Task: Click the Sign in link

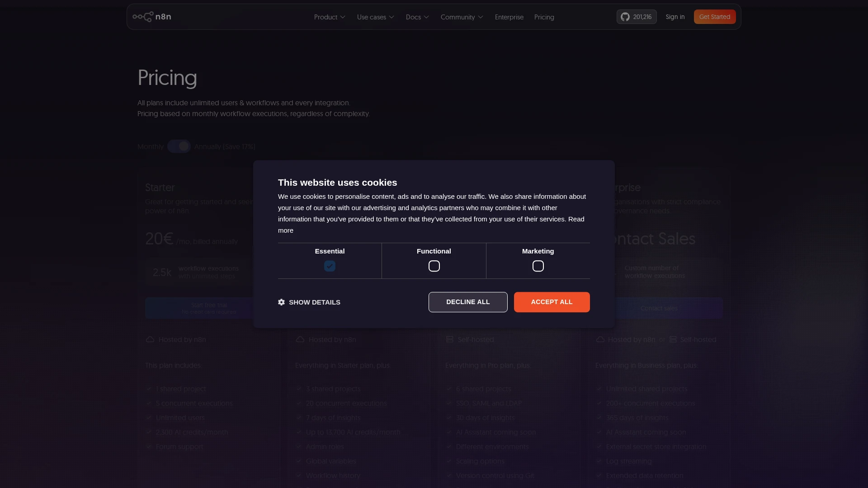Action: click(675, 17)
